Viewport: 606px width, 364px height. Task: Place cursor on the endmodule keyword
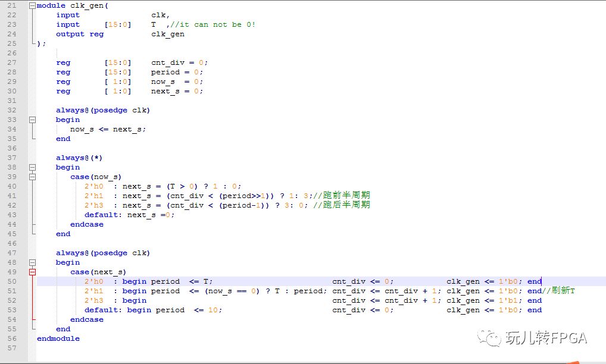coord(58,338)
